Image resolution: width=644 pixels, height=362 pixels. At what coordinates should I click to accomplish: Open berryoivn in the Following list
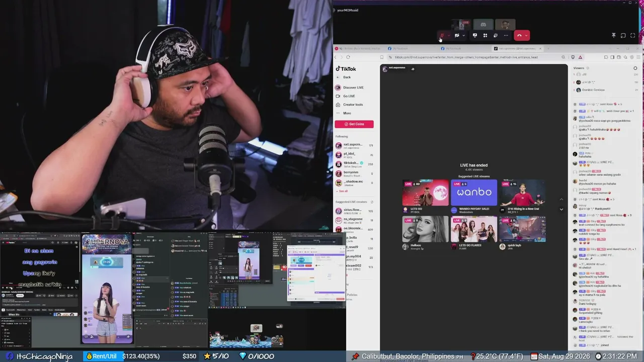point(354,173)
